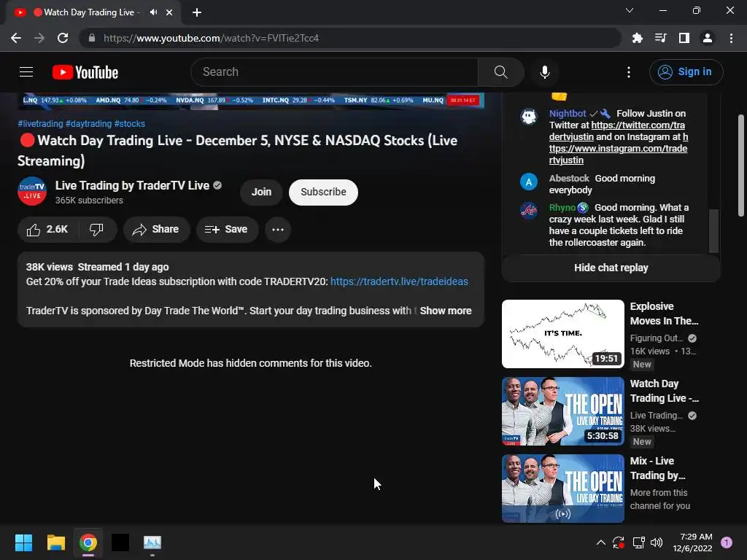Screen dimensions: 747x560
Task: Open the Mix - Live Trading thumbnail
Action: tap(562, 489)
